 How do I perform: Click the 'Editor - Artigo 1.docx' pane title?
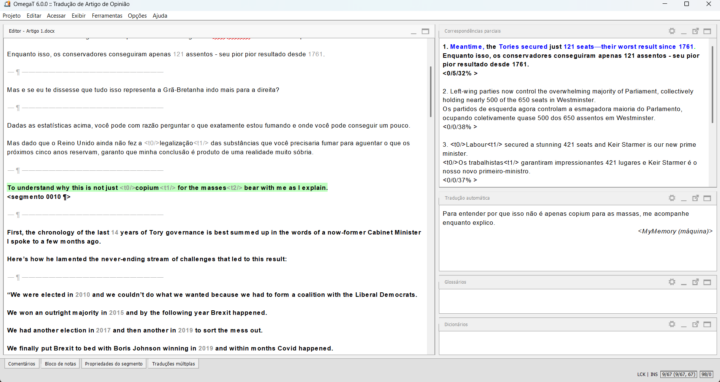click(x=32, y=31)
